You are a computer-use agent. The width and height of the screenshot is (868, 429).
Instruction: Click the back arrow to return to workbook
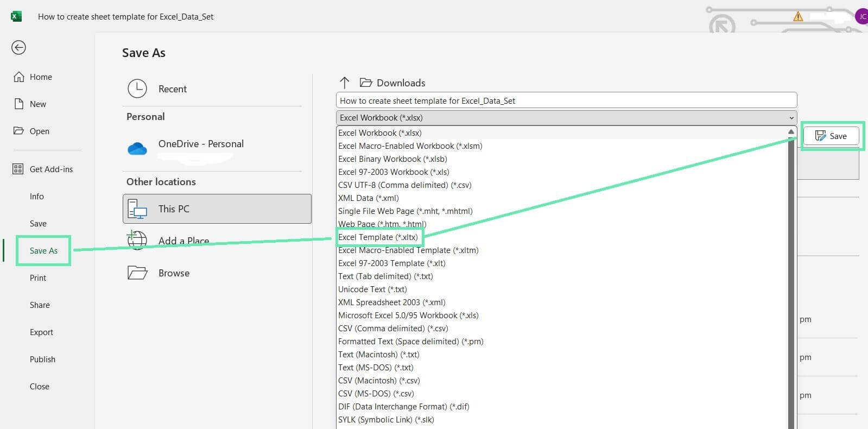[18, 48]
